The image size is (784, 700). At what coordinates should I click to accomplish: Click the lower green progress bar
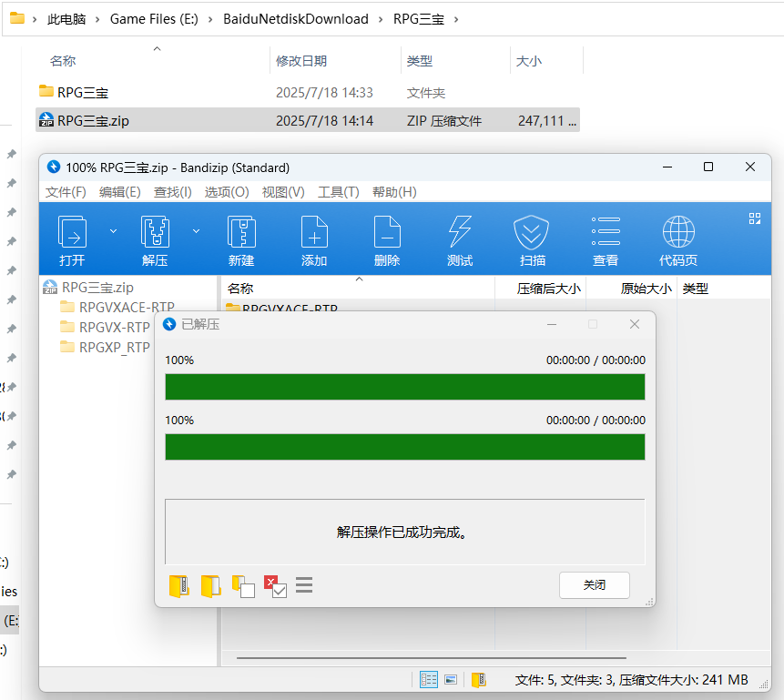tap(405, 447)
